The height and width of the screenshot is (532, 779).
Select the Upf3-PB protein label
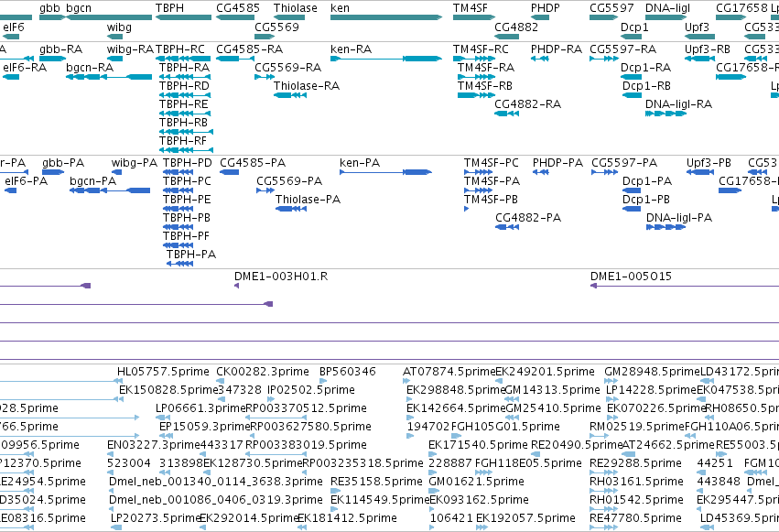pyautogui.click(x=709, y=163)
